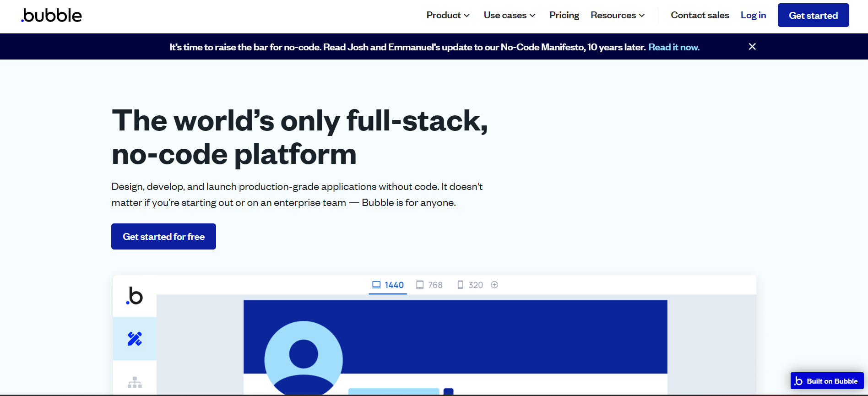Click the profile avatar in the editor preview

[304, 358]
